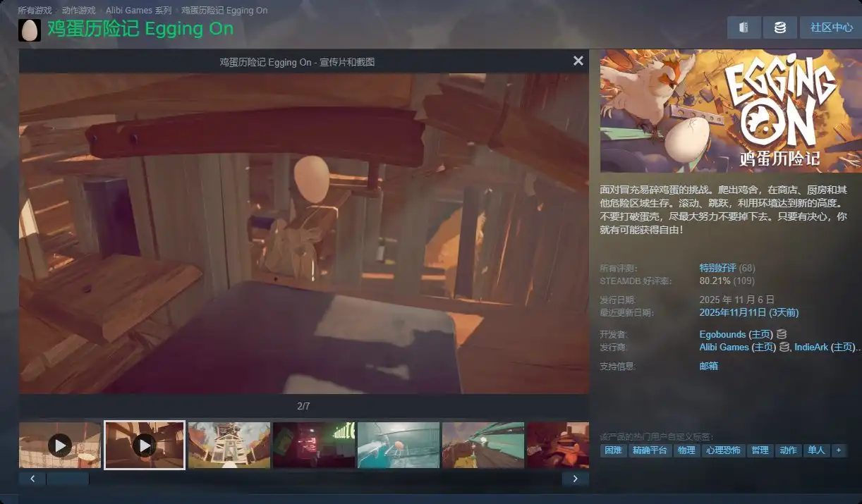The image size is (862, 504).
Task: Go to 动作游戏 breadcrumb
Action: tap(78, 11)
